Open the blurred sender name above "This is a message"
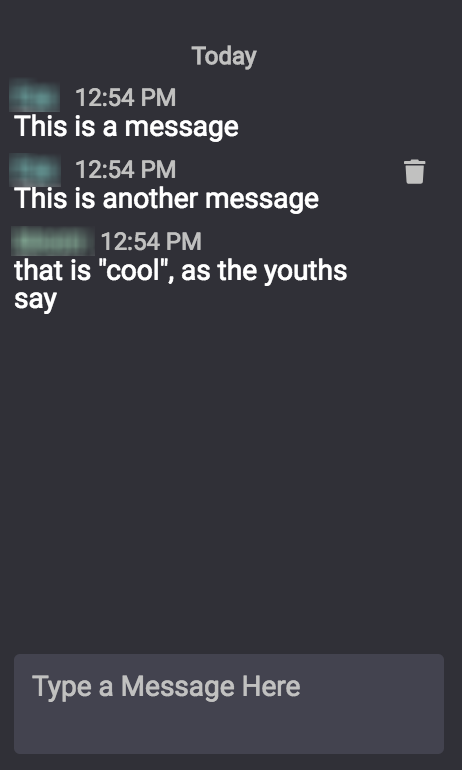The height and width of the screenshot is (770, 462). coord(34,96)
